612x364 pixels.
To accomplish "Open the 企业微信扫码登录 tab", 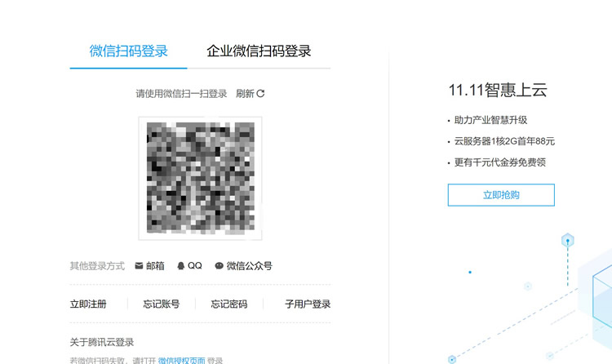I will pyautogui.click(x=259, y=51).
